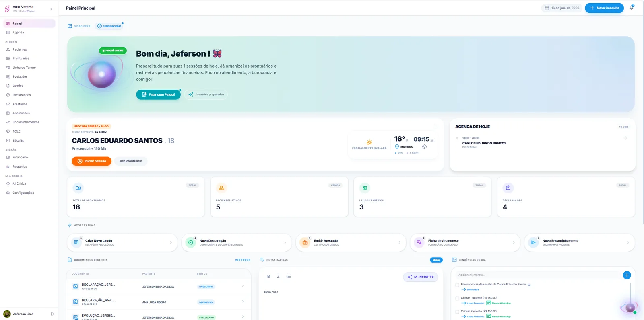Start session with Iniciar Sessão button
The image size is (644, 320).
point(91,161)
